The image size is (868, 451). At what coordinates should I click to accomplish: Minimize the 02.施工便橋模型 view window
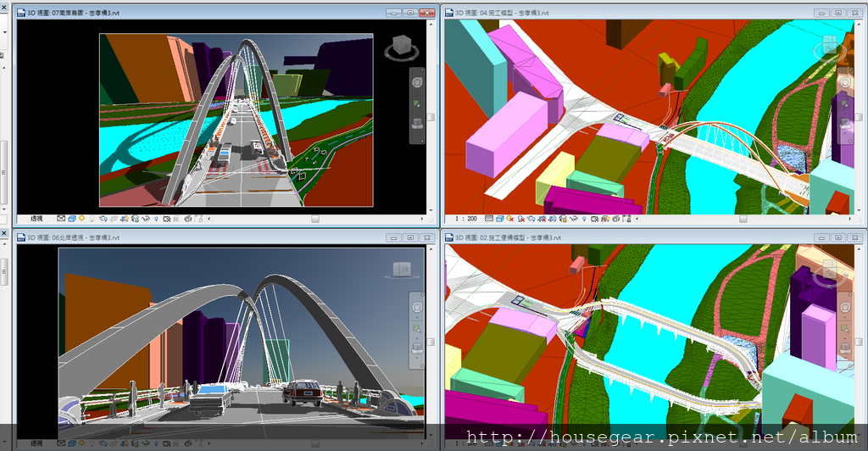[821, 237]
